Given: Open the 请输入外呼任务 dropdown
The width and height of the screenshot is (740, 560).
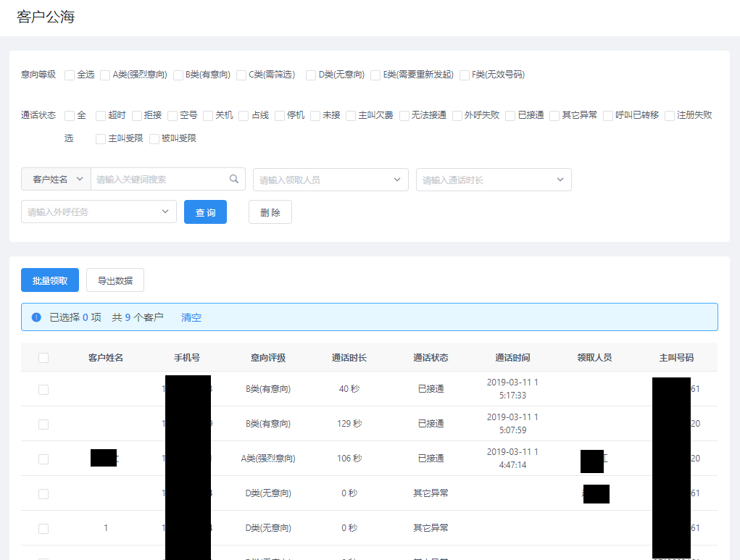Looking at the screenshot, I should point(99,212).
